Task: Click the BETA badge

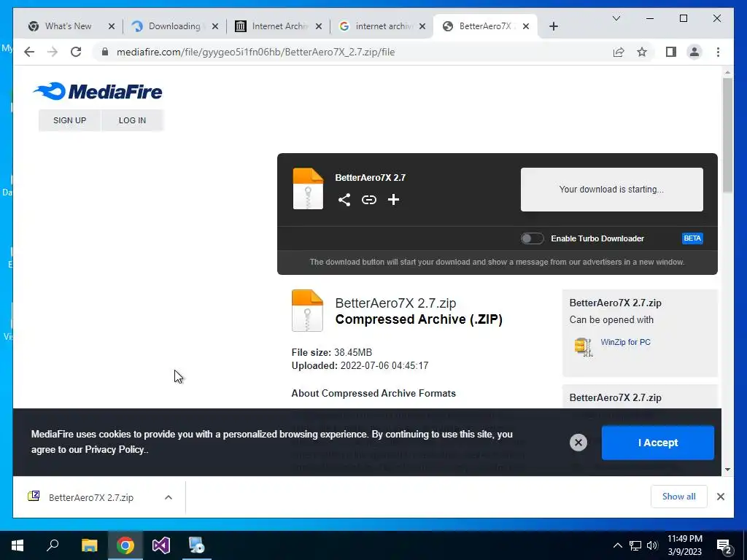Action: [692, 238]
